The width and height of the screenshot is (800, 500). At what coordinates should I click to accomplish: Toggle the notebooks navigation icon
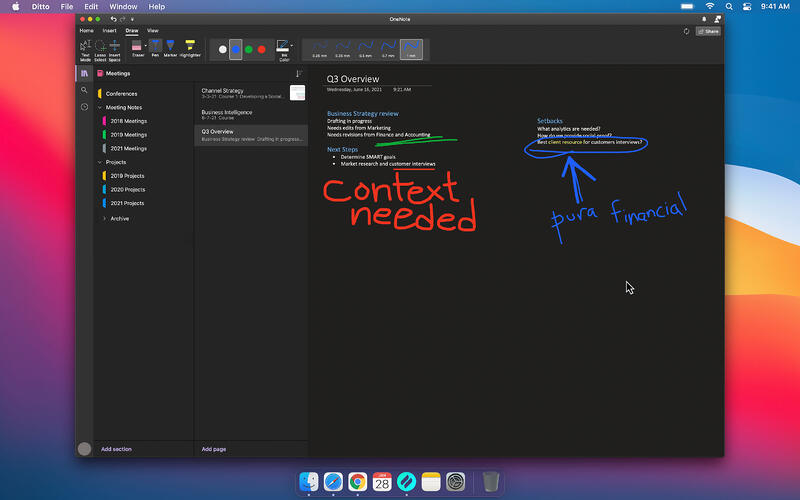[84, 73]
